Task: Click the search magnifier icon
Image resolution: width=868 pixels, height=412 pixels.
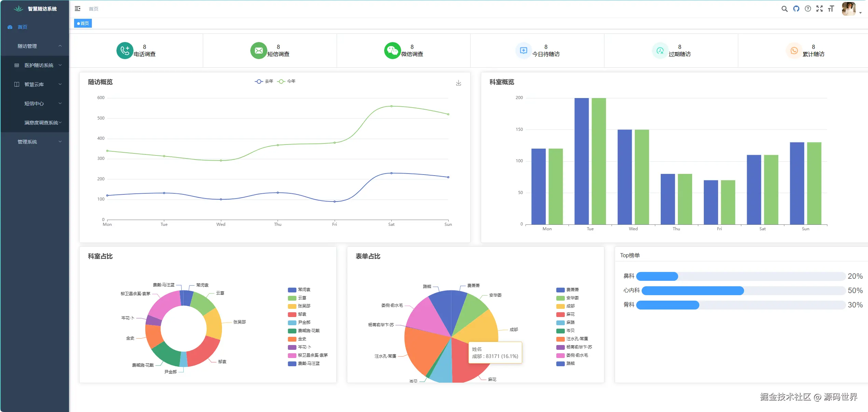Action: pyautogui.click(x=784, y=9)
